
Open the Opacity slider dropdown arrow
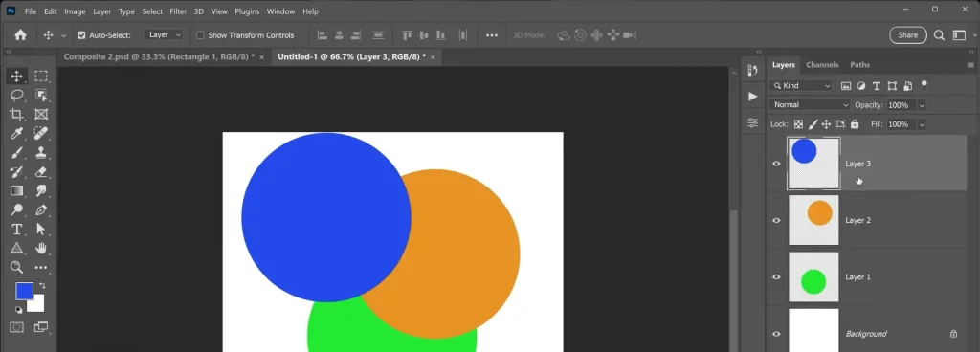(922, 105)
